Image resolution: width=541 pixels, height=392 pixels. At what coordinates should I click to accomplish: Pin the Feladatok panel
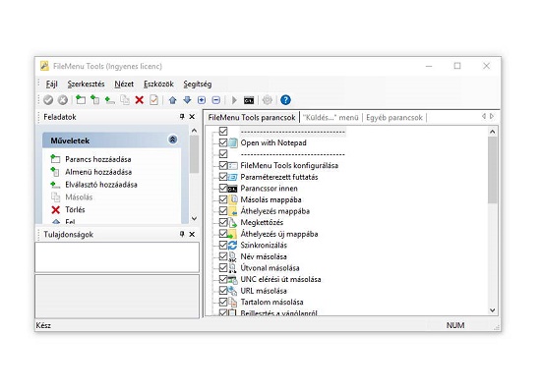(x=182, y=117)
